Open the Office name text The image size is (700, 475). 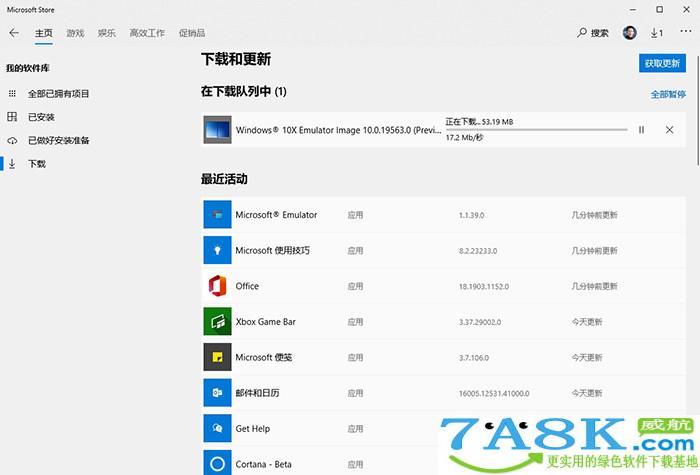[x=247, y=286]
